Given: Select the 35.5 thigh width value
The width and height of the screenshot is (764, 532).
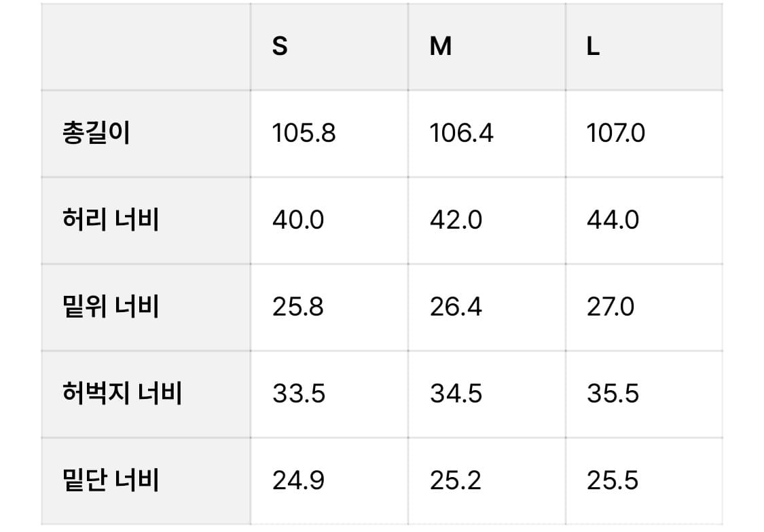Looking at the screenshot, I should point(613,394).
